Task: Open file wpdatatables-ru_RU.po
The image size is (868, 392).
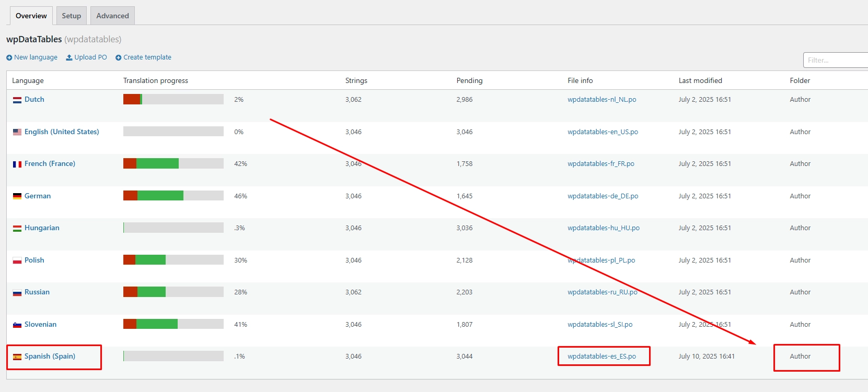Action: 603,292
